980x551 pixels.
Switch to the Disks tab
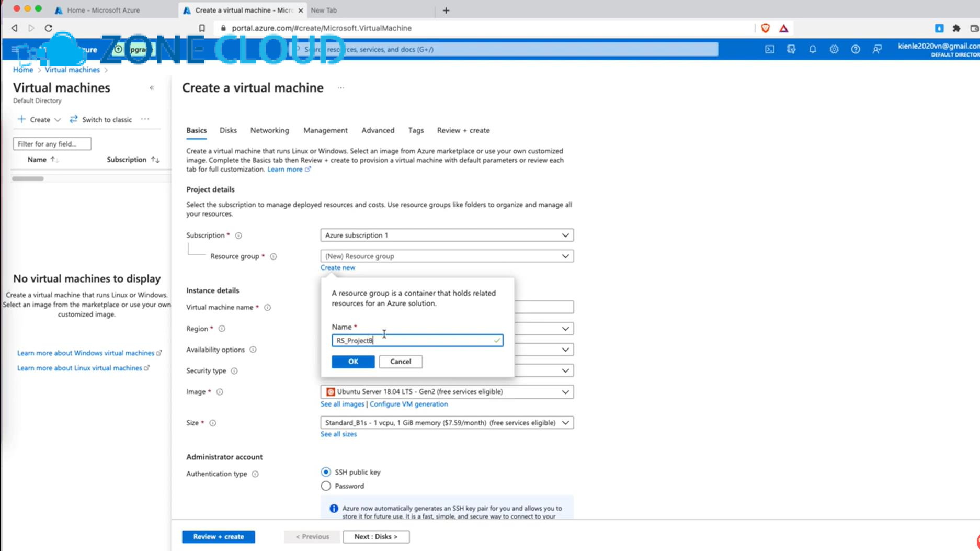coord(228,130)
